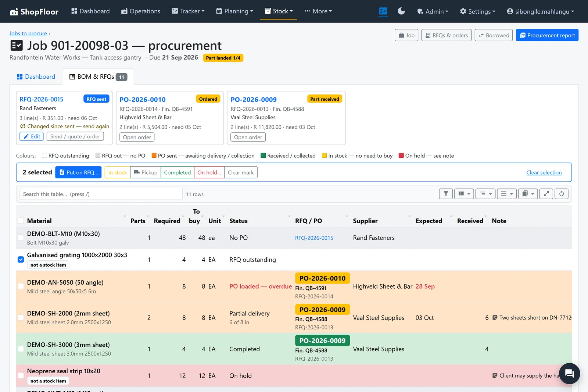Follow Jobs to procure breadcrumb
588x392 pixels.
click(28, 33)
